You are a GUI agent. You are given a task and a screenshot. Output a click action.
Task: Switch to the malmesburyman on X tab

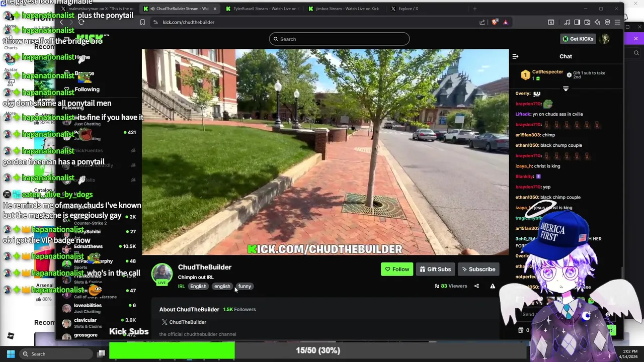[x=98, y=9]
